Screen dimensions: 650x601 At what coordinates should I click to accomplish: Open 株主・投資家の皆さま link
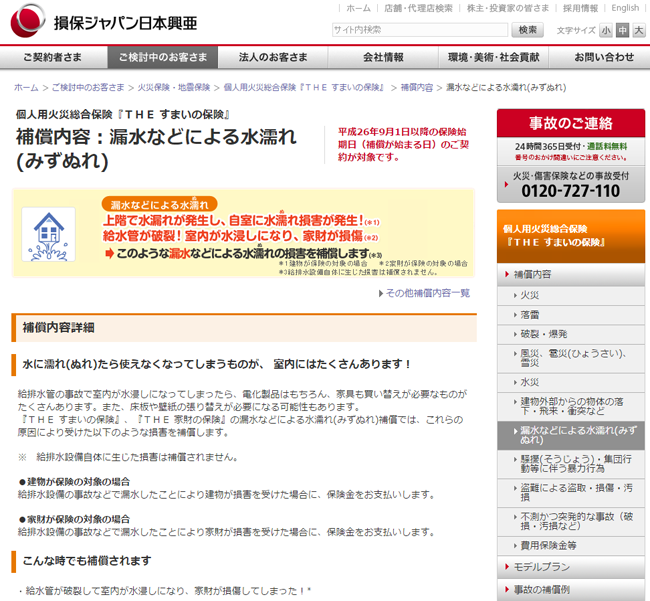pos(508,8)
